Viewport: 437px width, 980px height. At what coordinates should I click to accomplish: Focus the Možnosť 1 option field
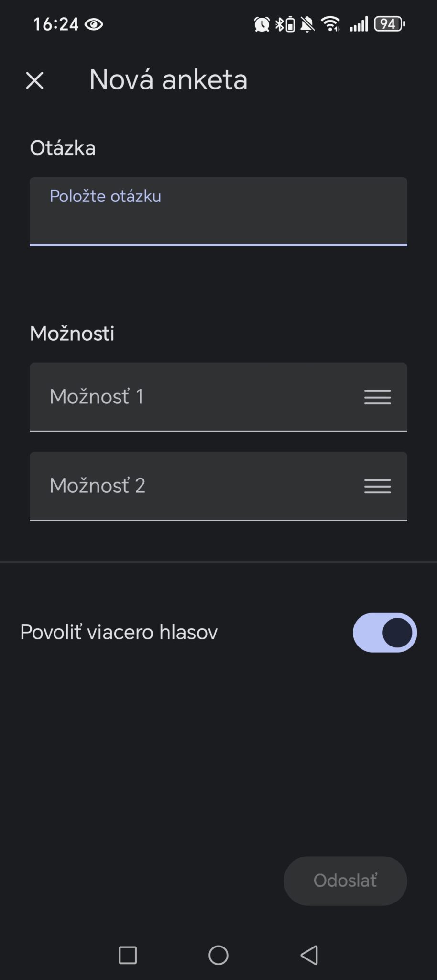click(191, 397)
